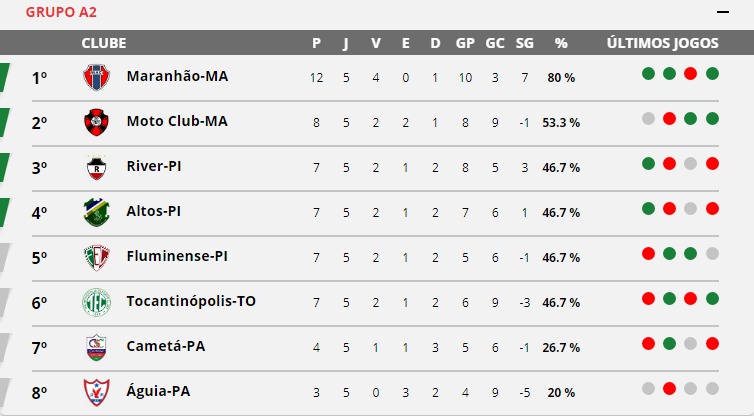Click the CLUBE column header
This screenshot has height=416, width=754.
[104, 43]
